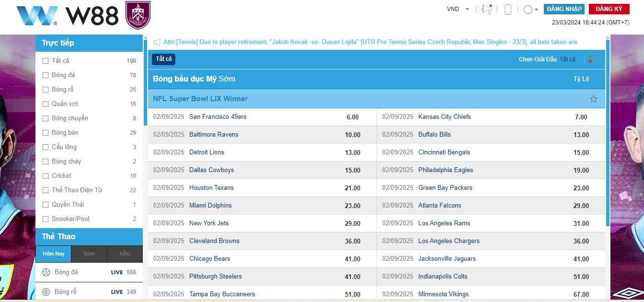Click the main odds panel vertical scrollbar
Image resolution: width=644 pixels, height=302 pixels.
click(609, 133)
